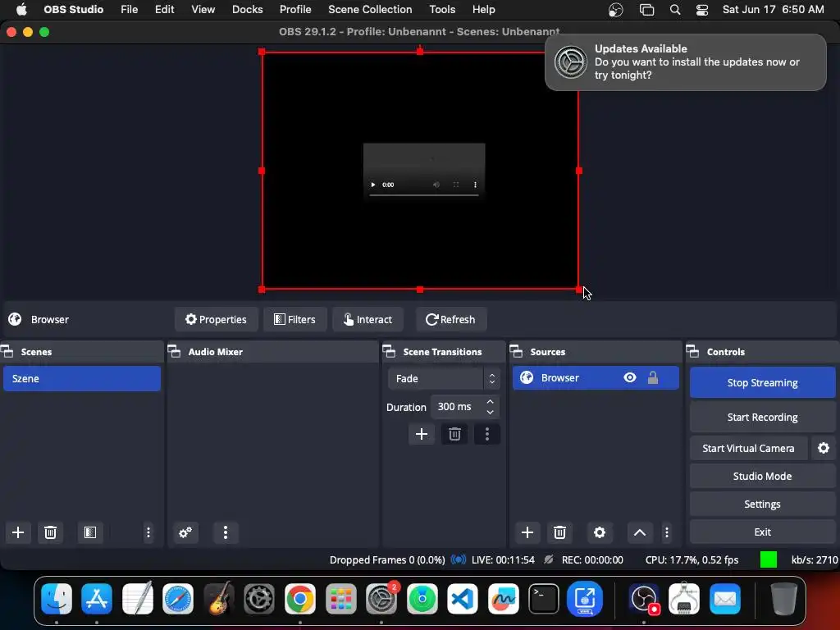
Task: Open the Scenes panel three-dot menu
Action: [x=148, y=532]
